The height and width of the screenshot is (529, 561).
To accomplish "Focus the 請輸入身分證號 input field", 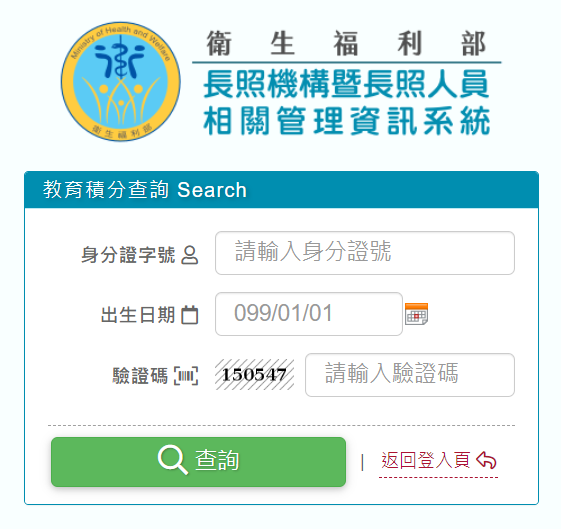I will coord(365,253).
